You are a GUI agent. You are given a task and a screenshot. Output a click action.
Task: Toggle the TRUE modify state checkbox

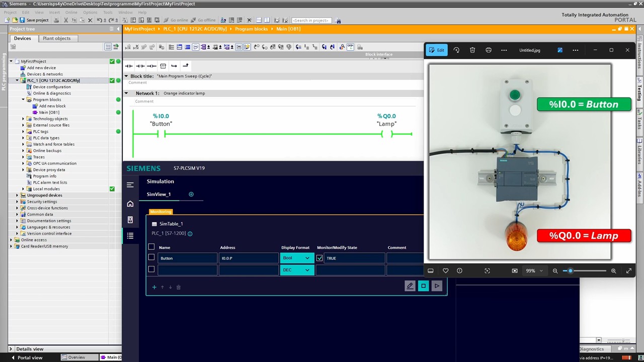point(319,258)
